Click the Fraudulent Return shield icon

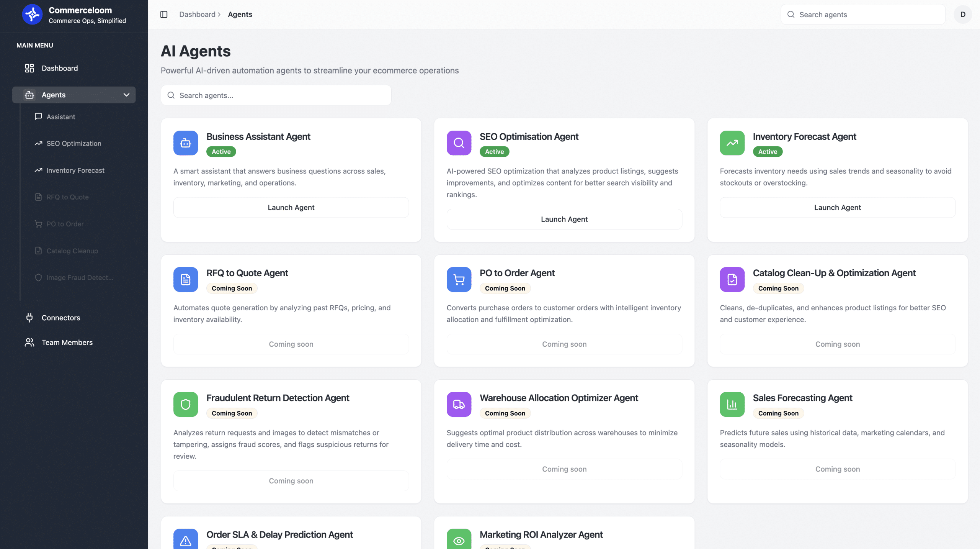186,404
